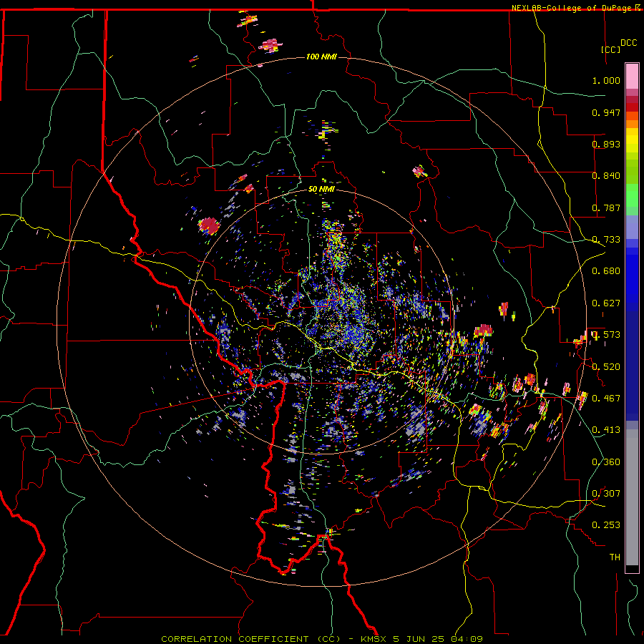Select the 0.253 scale value
The width and height of the screenshot is (644, 644).
pos(606,525)
